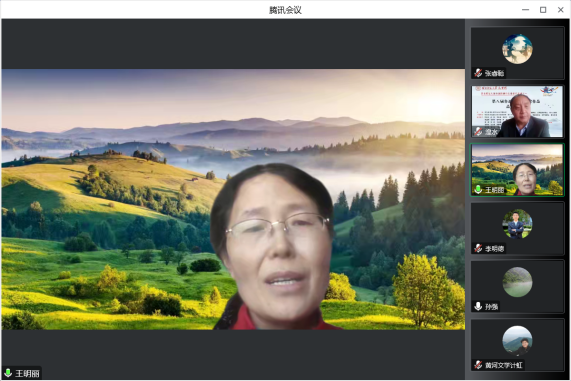Click the muted mic icon beside 黄河文学计虹
Screen dimensions: 571x381
[478, 365]
